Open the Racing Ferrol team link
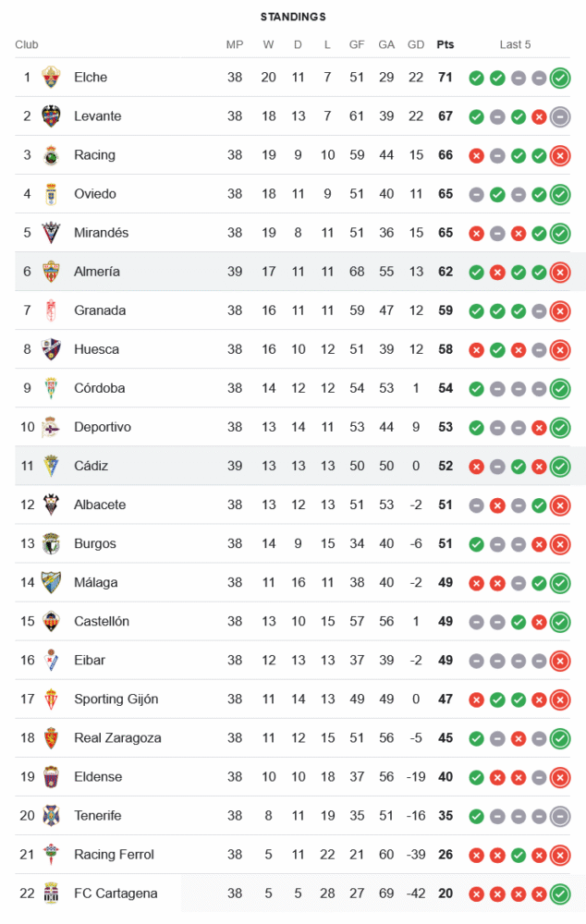 (x=114, y=854)
